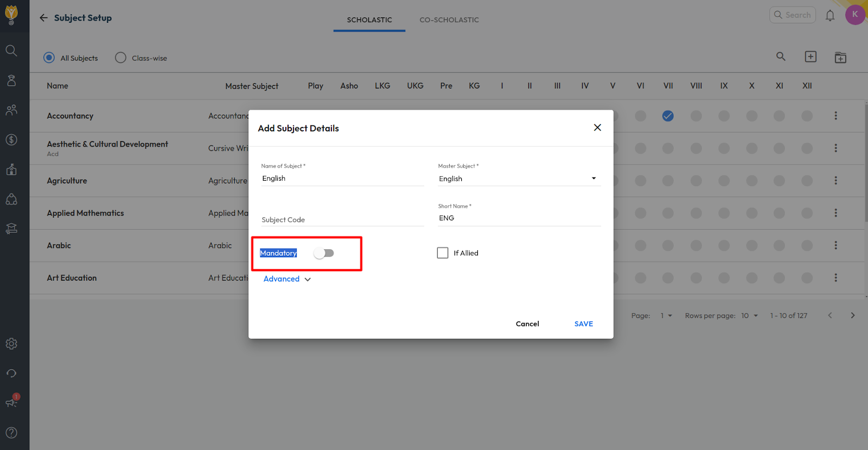
Task: Click the add subject plus icon
Action: [x=810, y=57]
